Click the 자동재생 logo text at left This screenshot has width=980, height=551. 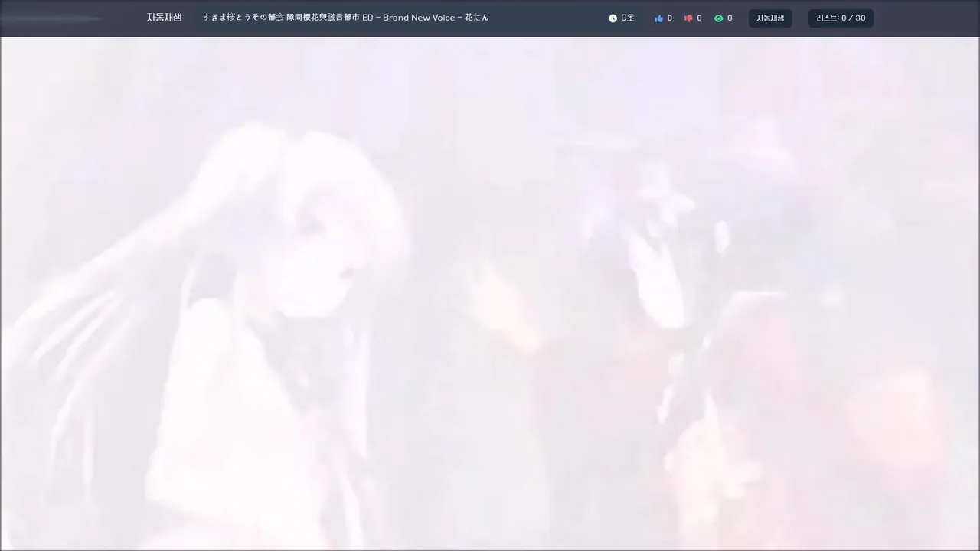[x=165, y=18]
